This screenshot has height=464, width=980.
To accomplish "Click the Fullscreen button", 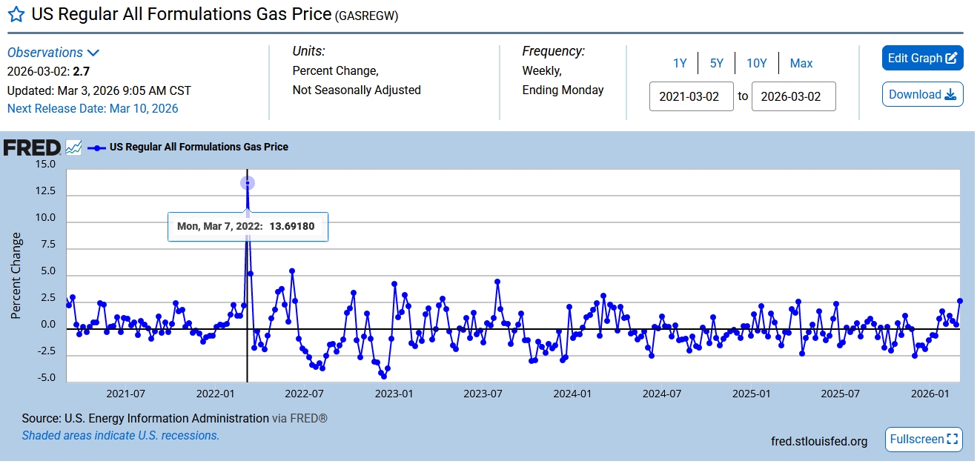I will click(x=924, y=440).
